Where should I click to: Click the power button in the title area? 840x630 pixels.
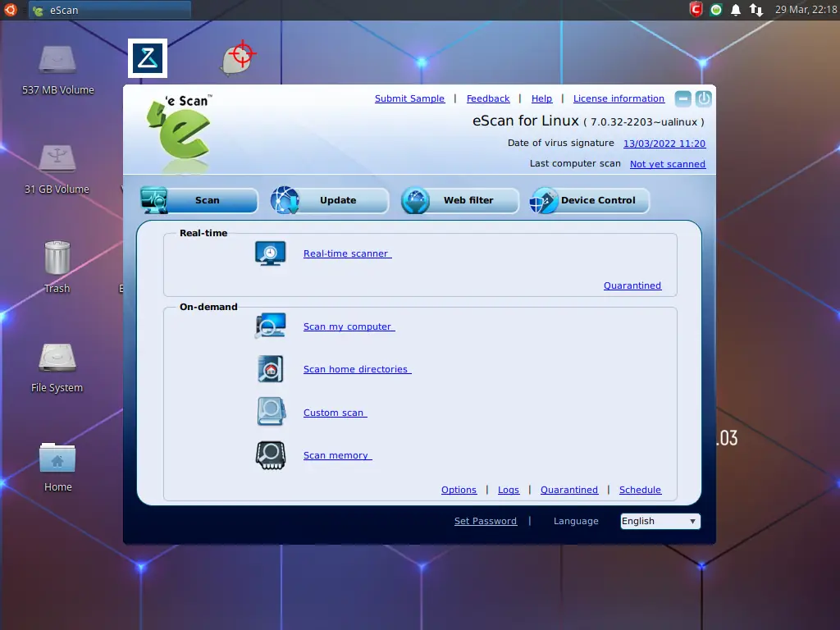point(703,98)
